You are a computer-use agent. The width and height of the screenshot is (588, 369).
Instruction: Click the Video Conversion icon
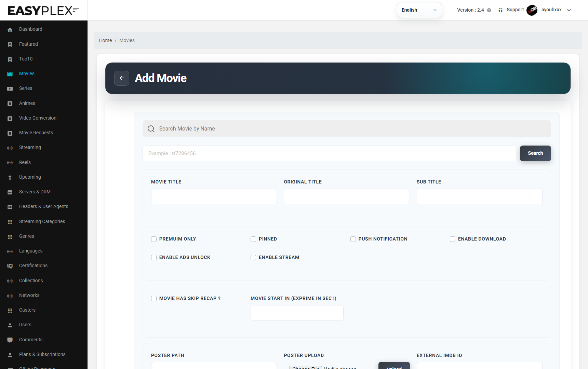(x=10, y=118)
